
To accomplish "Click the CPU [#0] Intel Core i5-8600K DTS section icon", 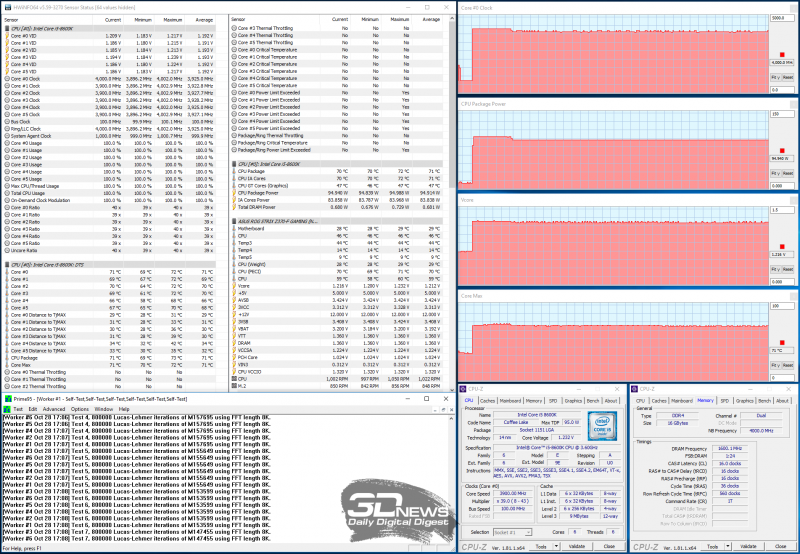I will [6, 264].
